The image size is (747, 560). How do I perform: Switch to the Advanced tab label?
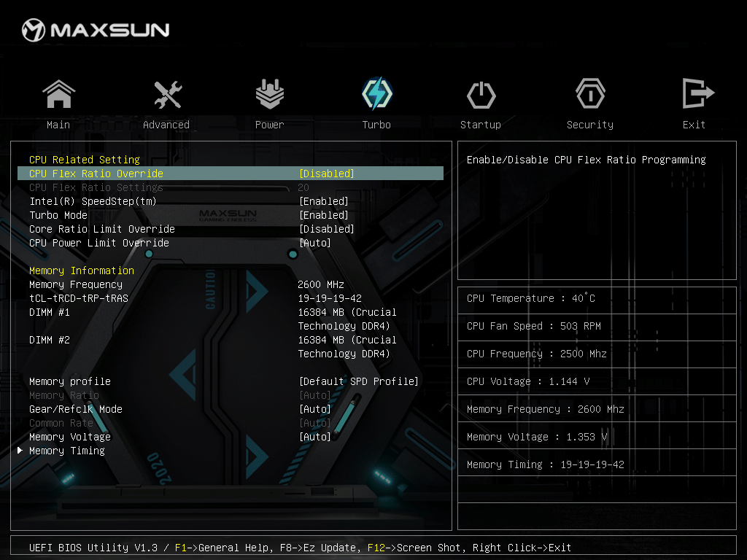click(x=166, y=125)
